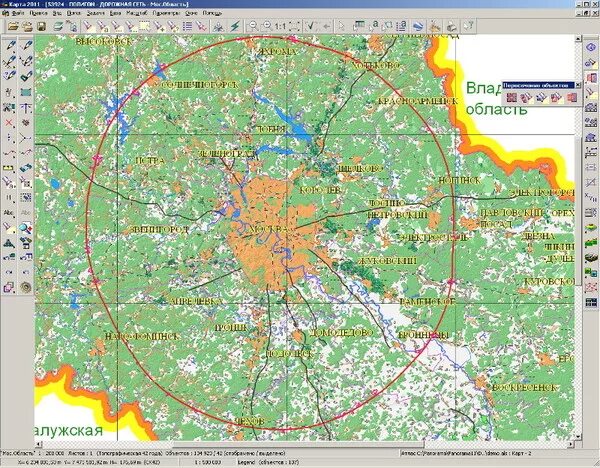Open the Окно menu
The image size is (600, 468).
[191, 13]
